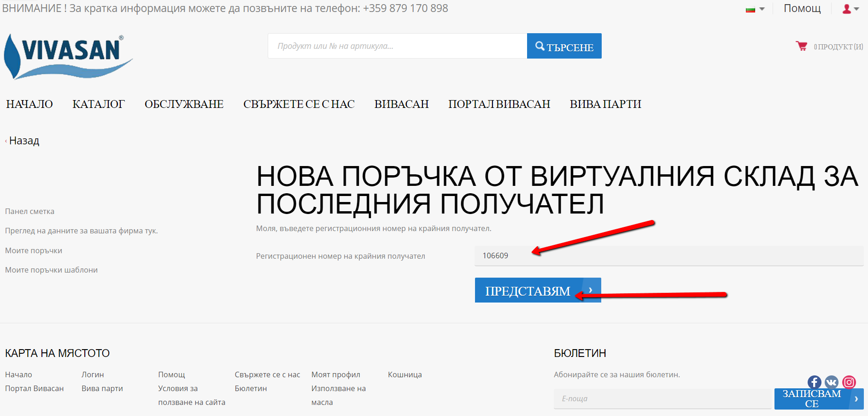Focus the product search field
The image size is (868, 416).
[x=397, y=46]
